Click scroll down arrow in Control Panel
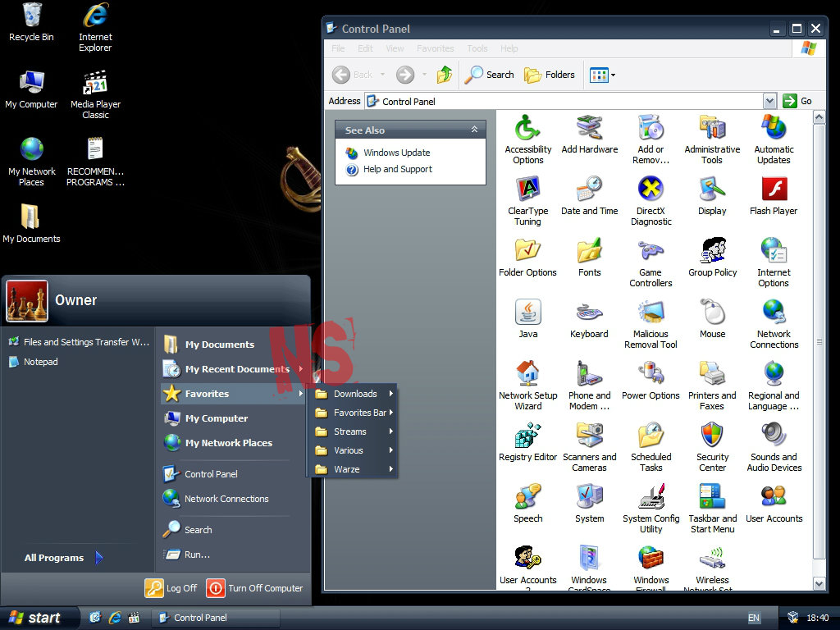This screenshot has height=630, width=840. 819,583
